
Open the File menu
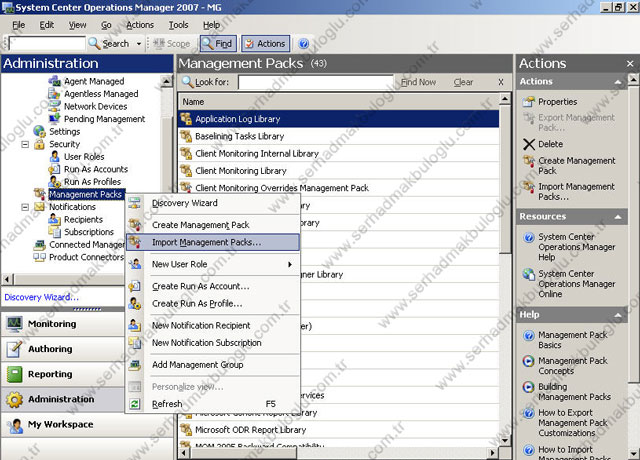click(x=18, y=25)
